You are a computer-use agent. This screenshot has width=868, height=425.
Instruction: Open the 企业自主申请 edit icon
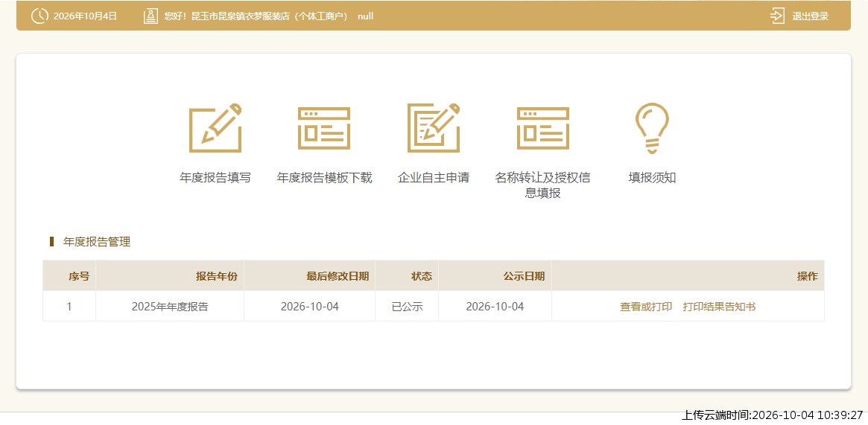(434, 128)
